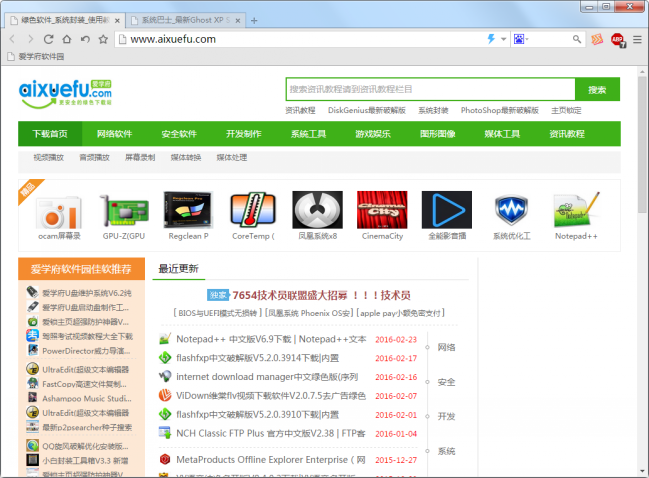Open the 系统优化工 blue shield icon

click(511, 210)
